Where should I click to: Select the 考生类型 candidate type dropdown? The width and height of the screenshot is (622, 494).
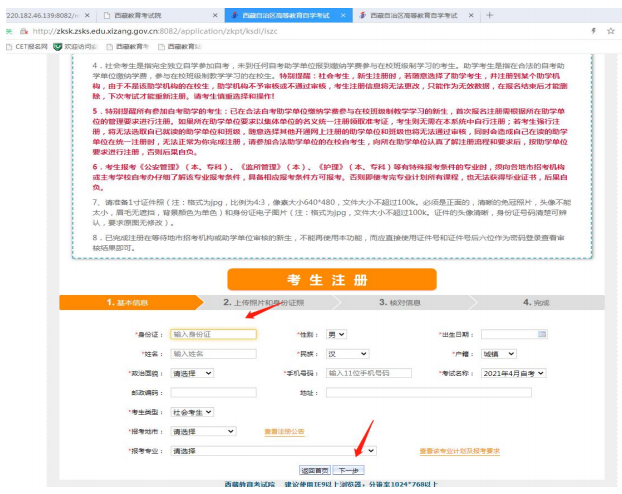[x=192, y=412]
